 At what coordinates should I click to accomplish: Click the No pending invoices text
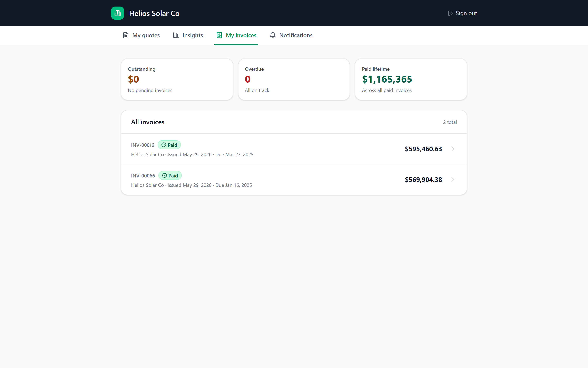coord(150,90)
